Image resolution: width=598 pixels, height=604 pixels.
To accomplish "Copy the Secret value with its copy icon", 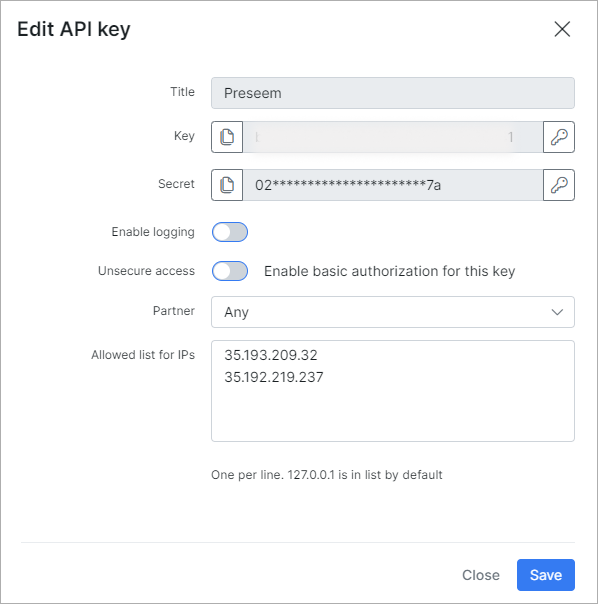I will click(227, 185).
